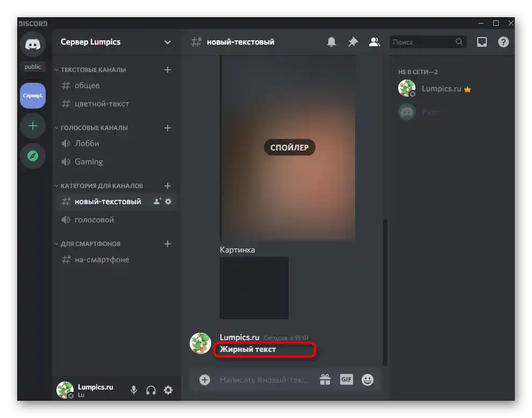Add a server with plus icon

point(33,126)
